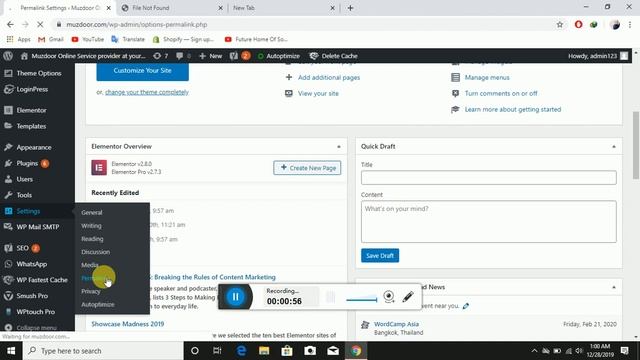Collapse the Quick Draft panel
The width and height of the screenshot is (640, 360).
click(614, 147)
